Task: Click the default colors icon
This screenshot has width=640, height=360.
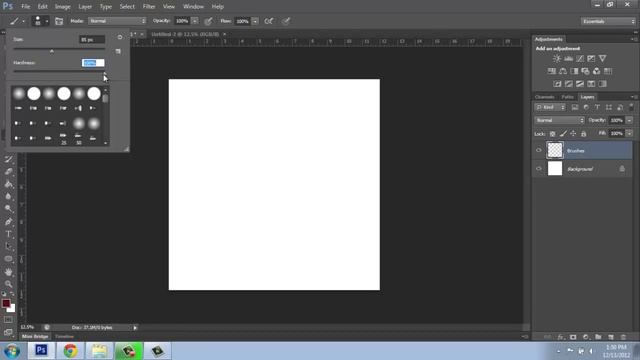Action: click(4, 294)
